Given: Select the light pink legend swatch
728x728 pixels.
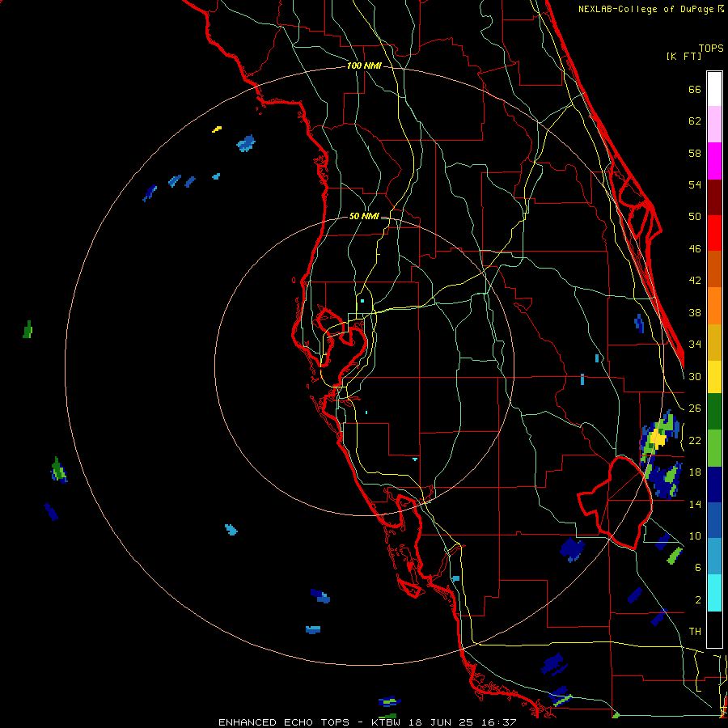Looking at the screenshot, I should point(714,125).
